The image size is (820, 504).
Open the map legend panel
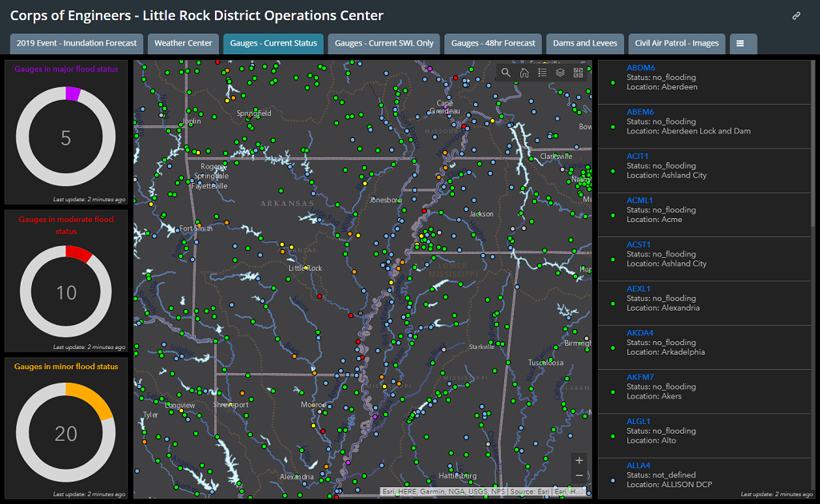(542, 72)
